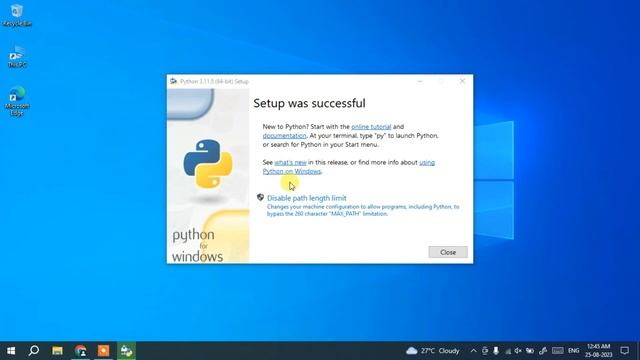
Task: Click the microphone tray icon
Action: click(496, 351)
